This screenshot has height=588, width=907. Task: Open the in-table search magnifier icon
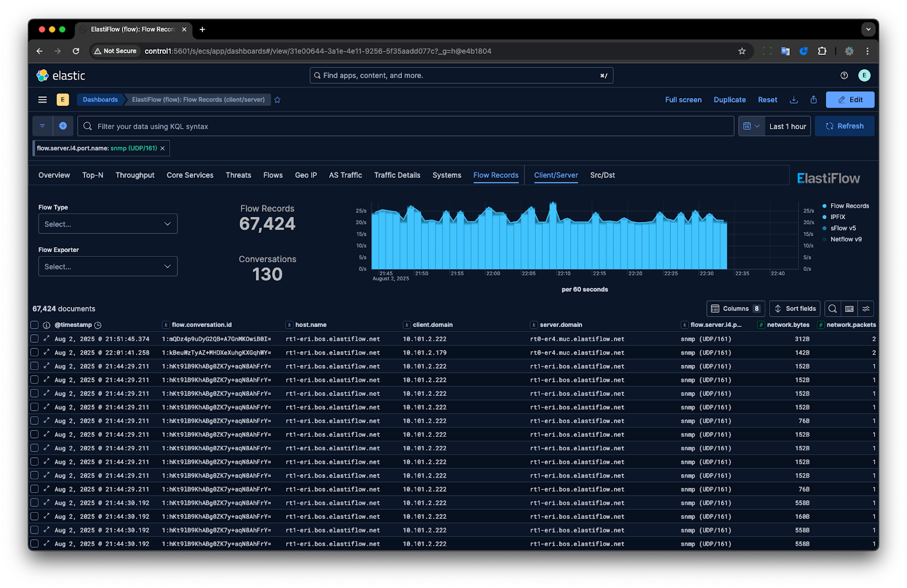coord(832,309)
